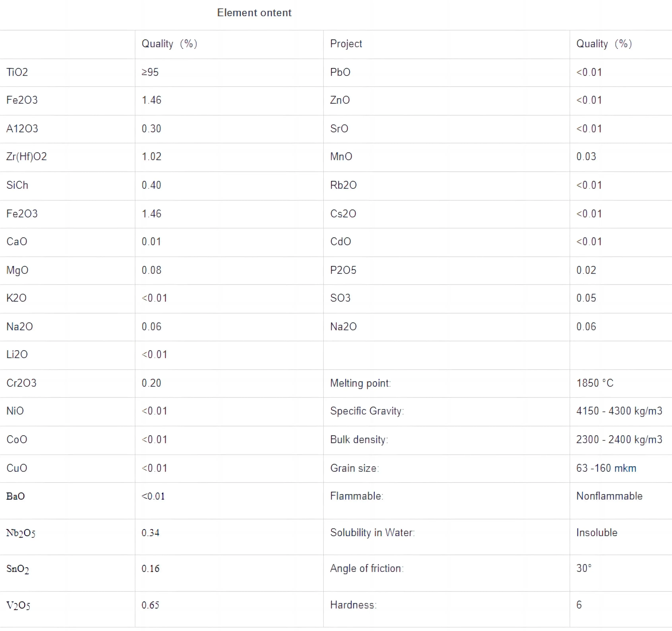Click the Nb2O5 element cell
Screen dimensions: 672x631
coord(21,533)
